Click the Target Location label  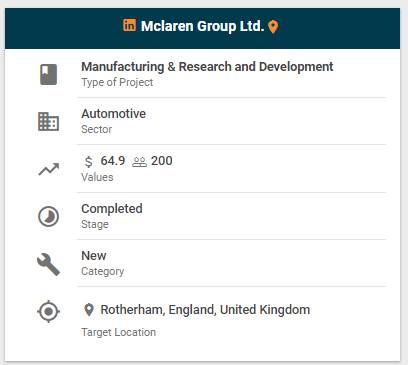118,332
